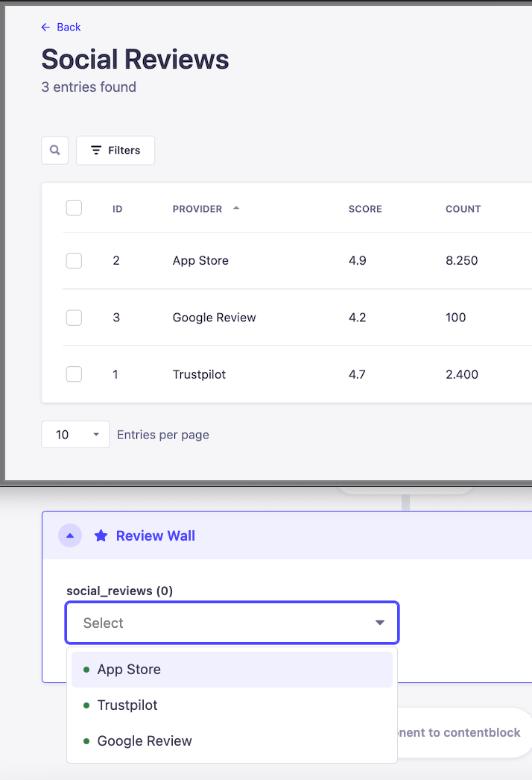The image size is (532, 780).
Task: Click the 100 count value
Action: 455,318
